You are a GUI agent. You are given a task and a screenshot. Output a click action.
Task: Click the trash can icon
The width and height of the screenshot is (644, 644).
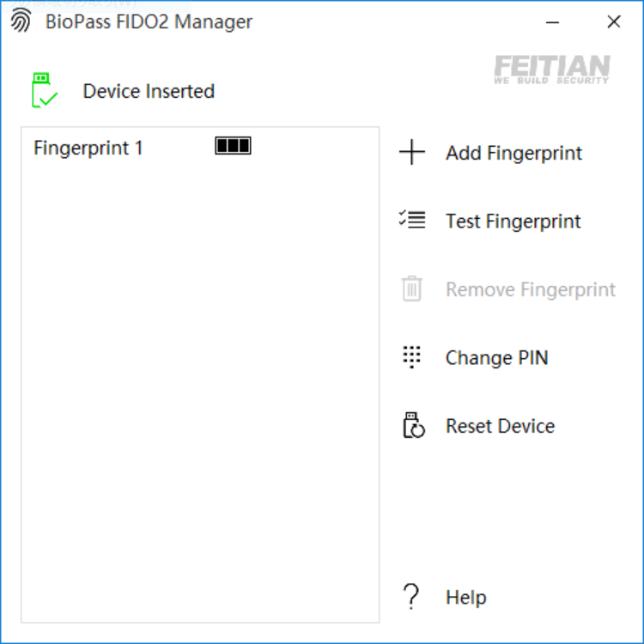(x=412, y=289)
